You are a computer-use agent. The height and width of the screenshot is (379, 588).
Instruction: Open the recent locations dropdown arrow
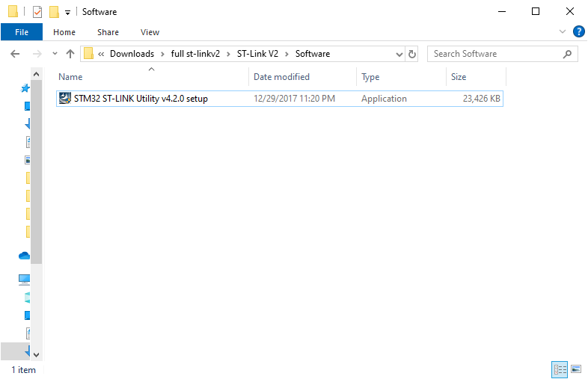click(55, 54)
